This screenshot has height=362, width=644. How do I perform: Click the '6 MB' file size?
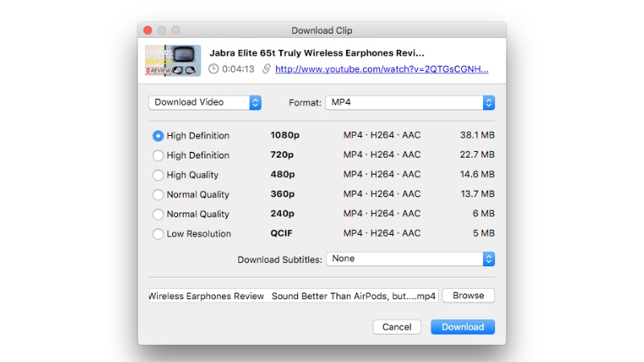click(x=484, y=213)
